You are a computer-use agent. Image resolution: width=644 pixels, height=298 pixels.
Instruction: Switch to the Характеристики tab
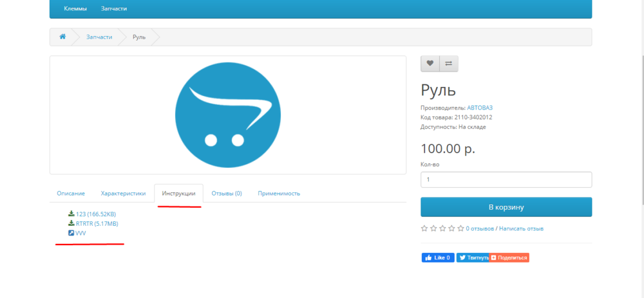point(123,193)
